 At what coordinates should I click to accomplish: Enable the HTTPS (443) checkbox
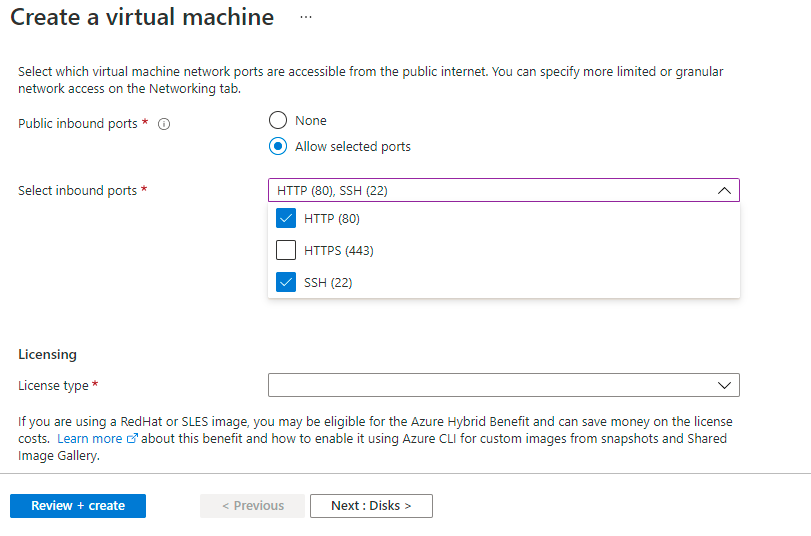tap(286, 251)
